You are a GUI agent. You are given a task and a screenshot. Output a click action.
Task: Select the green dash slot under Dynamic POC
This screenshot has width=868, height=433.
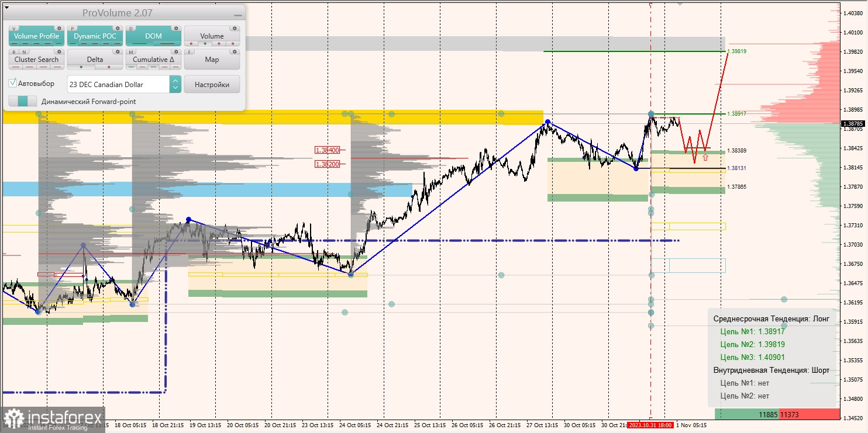point(73,44)
